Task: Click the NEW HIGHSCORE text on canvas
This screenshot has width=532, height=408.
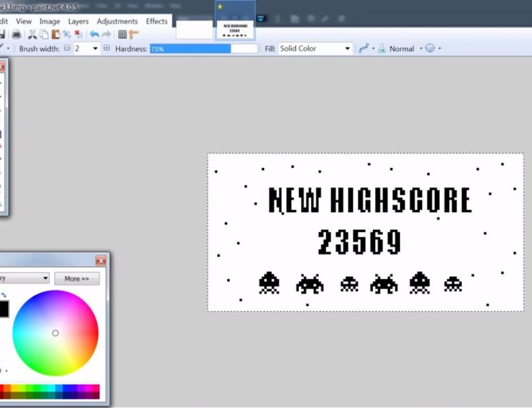Action: [x=370, y=201]
